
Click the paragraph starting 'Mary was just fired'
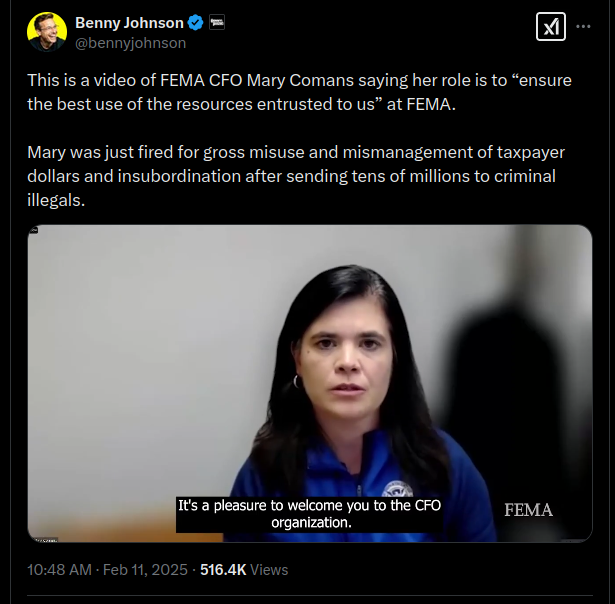[x=296, y=176]
